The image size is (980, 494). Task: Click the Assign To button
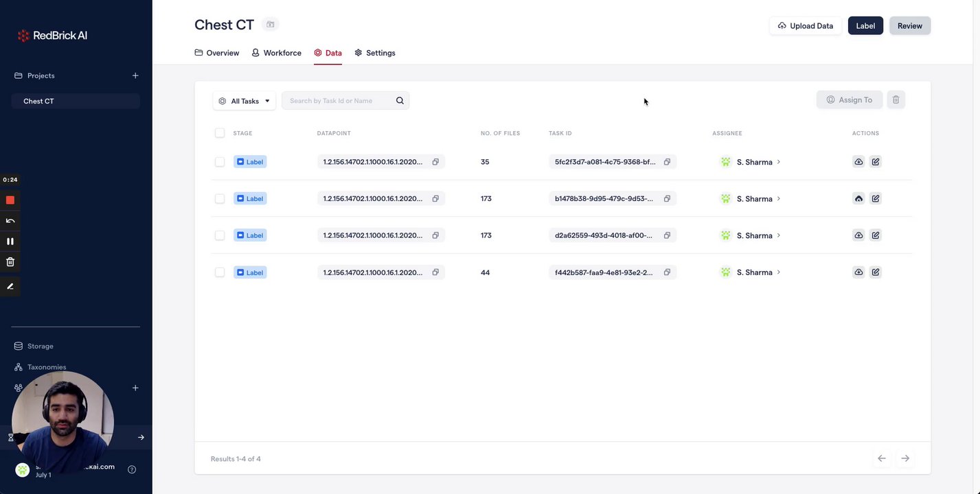850,99
